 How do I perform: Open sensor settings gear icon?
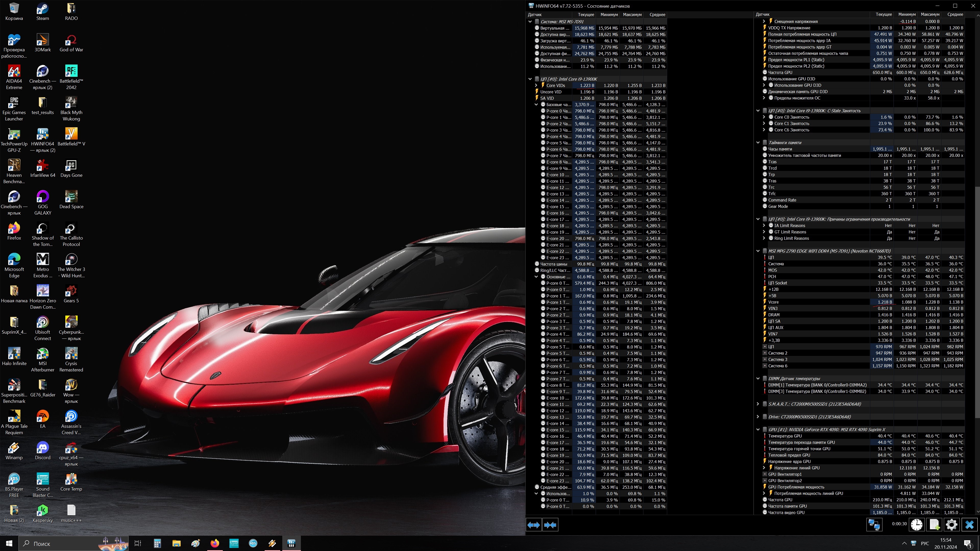click(x=951, y=525)
